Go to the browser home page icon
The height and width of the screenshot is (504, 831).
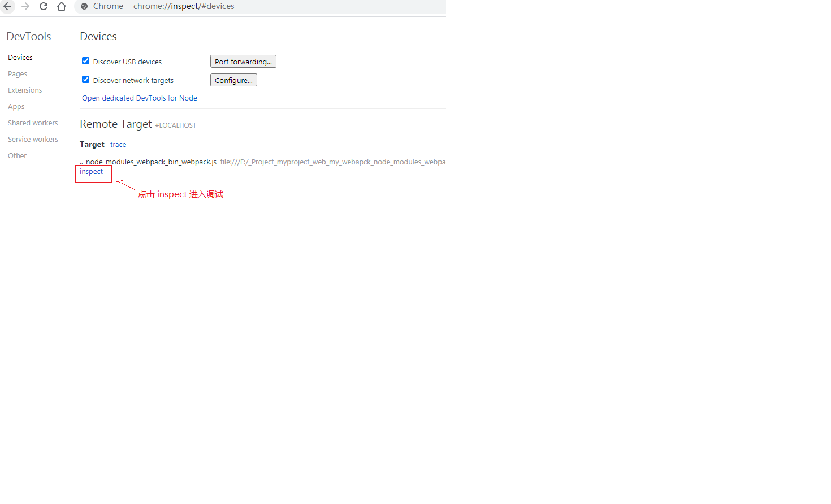tap(62, 6)
